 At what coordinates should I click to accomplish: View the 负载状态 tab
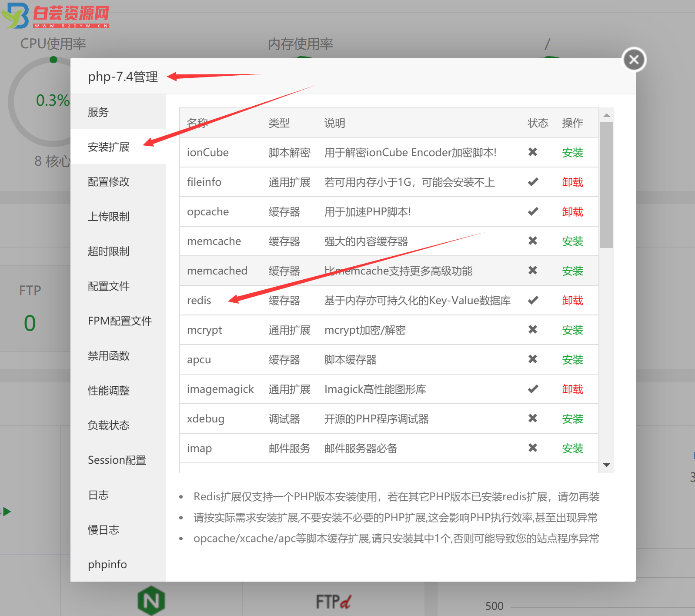[x=118, y=425]
